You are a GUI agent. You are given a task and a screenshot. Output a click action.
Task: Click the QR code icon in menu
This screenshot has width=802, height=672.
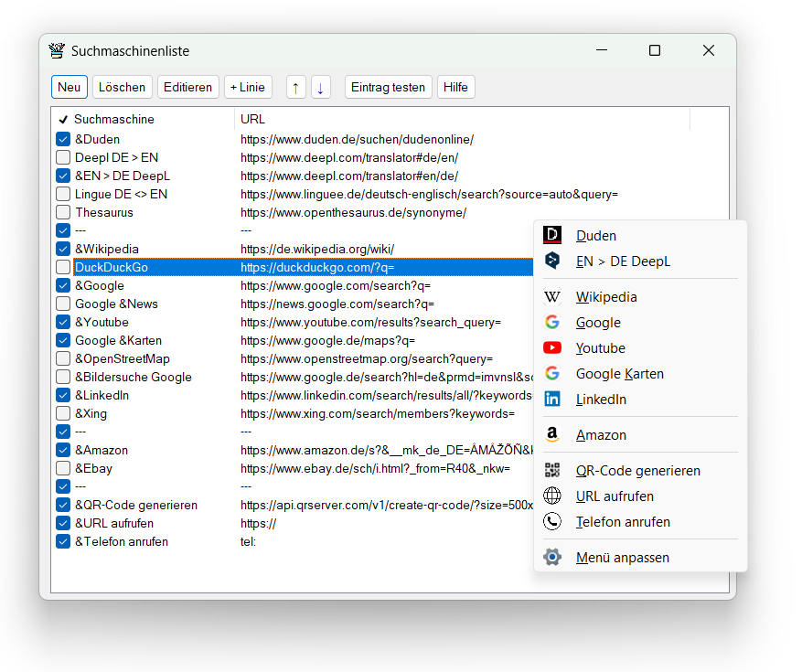coord(551,471)
